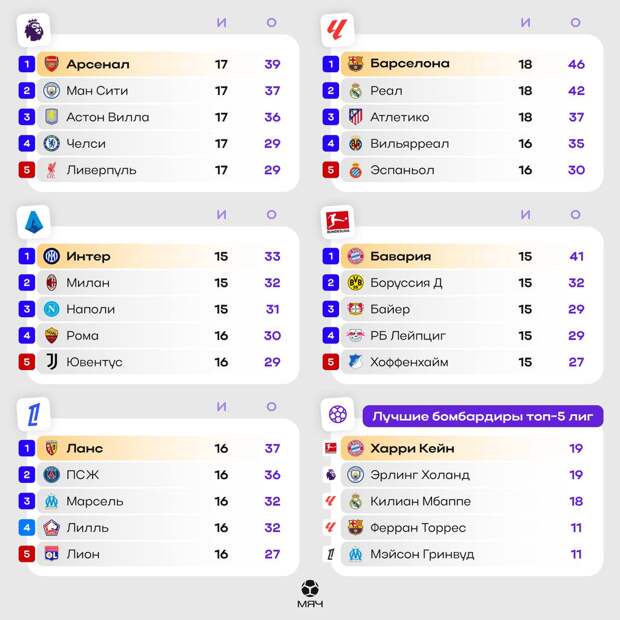Viewport: 620px width, 620px height.
Task: Click the Эрлинг Холанд scorer row
Action: (470, 475)
